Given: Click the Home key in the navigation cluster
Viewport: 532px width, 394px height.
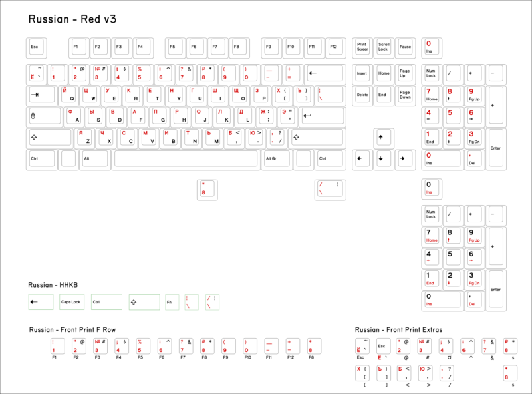Looking at the screenshot, I should [x=384, y=75].
